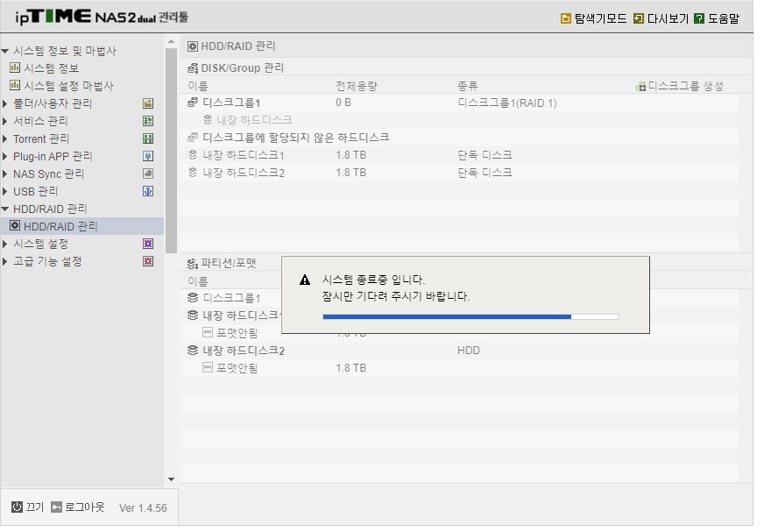Open the 시스템 정보 menu item

pyautogui.click(x=51, y=68)
